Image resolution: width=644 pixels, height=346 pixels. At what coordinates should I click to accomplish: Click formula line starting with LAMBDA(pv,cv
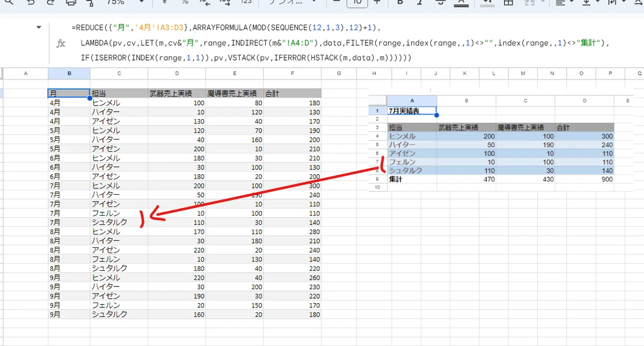[x=346, y=43]
